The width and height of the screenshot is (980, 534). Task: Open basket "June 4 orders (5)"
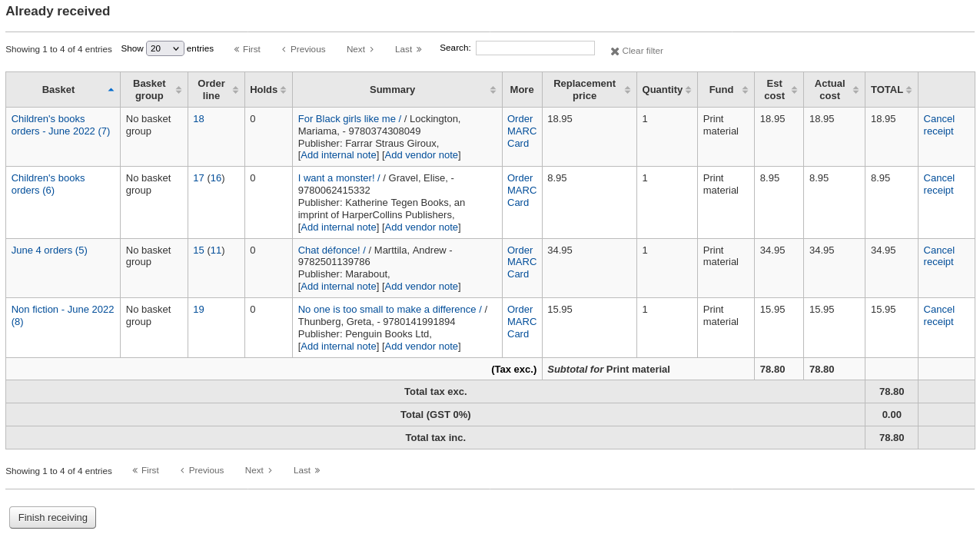pos(48,250)
